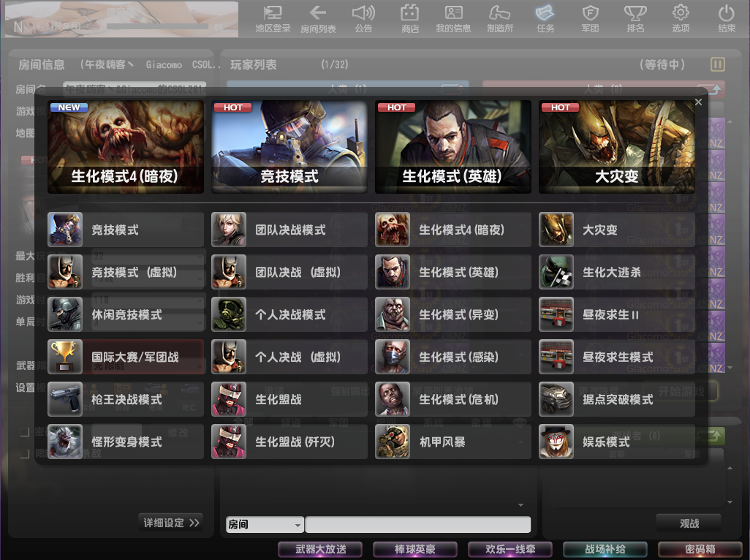Select 地区登录 from the top bar

click(272, 18)
